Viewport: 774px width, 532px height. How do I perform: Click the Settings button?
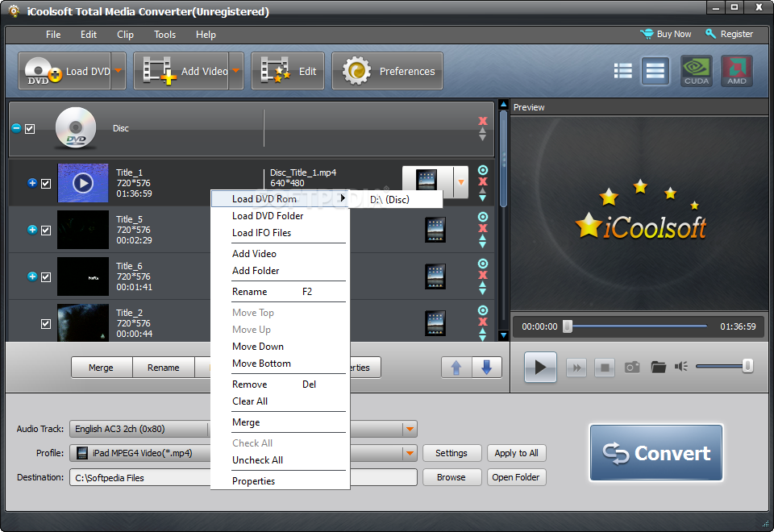click(451, 453)
